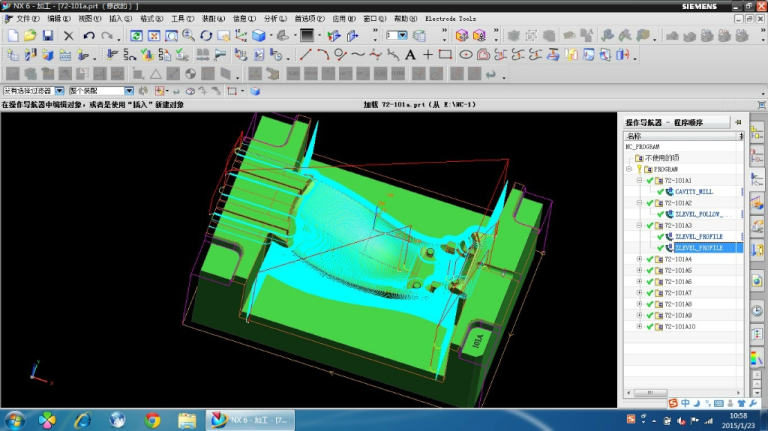
Task: Open the selection filter dropdown
Action: (59, 91)
